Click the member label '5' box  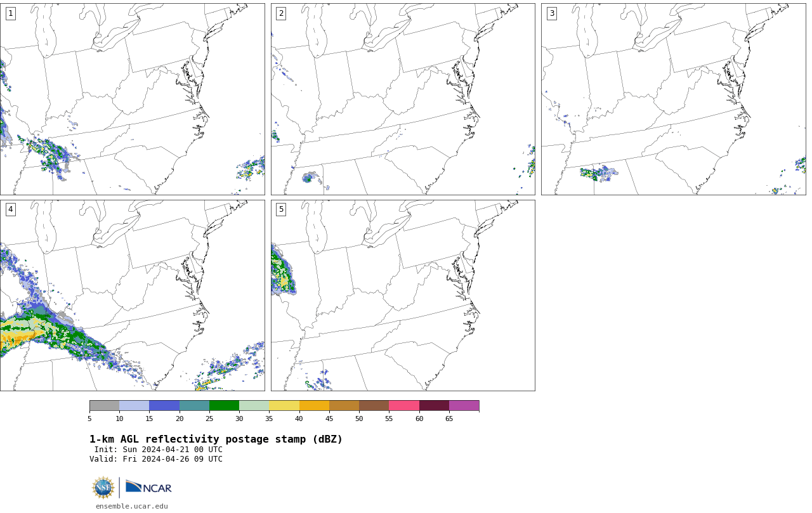pos(281,209)
